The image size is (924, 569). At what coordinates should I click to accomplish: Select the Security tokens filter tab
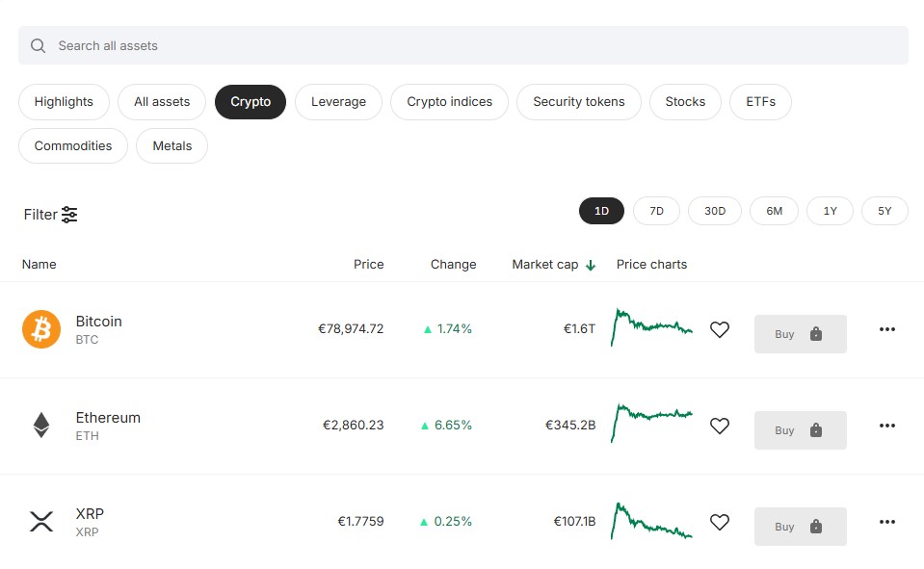click(578, 101)
